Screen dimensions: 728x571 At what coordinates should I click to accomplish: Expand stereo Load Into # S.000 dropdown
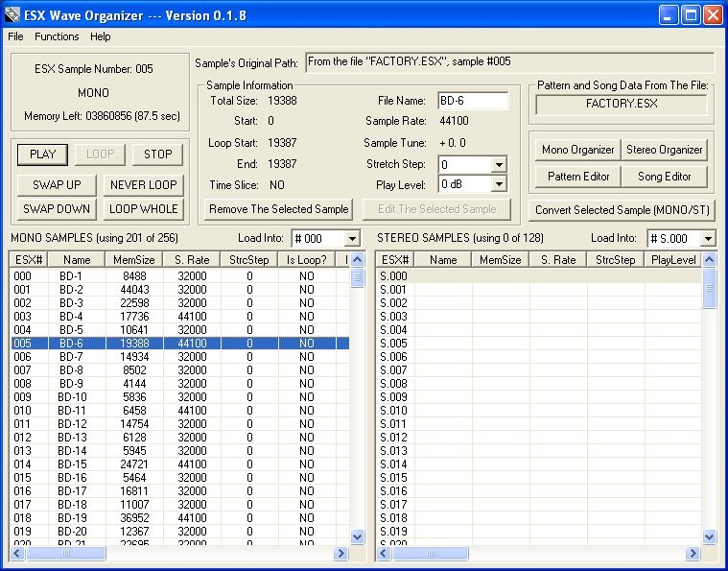tap(708, 239)
